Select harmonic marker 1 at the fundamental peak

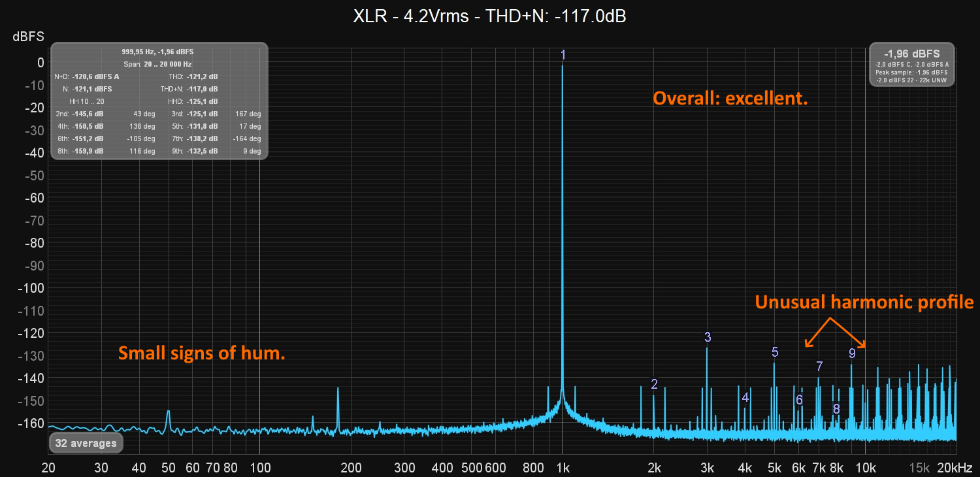tap(563, 55)
